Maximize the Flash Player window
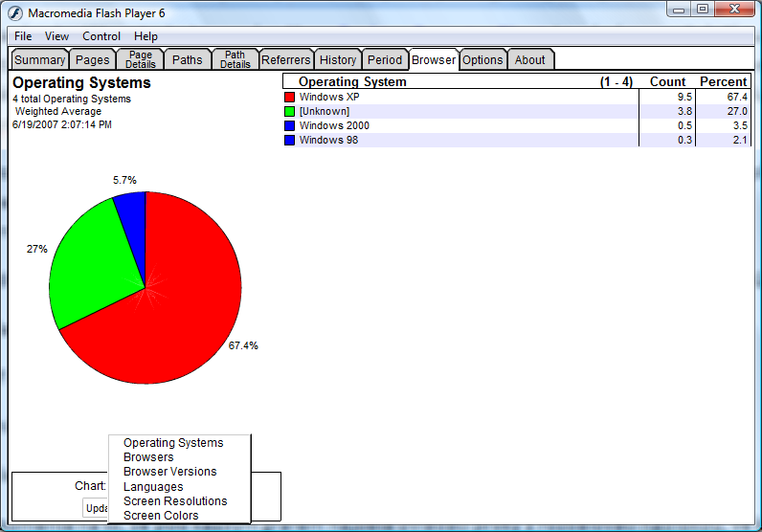The width and height of the screenshot is (762, 532). 703,10
